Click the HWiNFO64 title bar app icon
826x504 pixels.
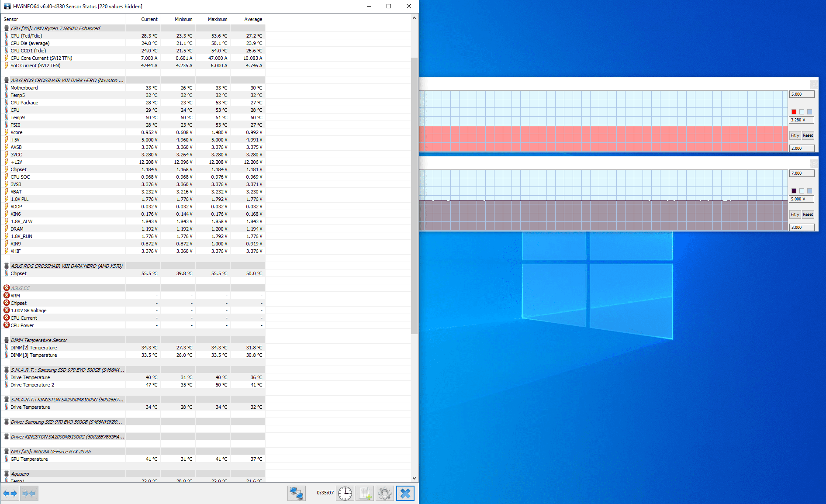tap(7, 6)
